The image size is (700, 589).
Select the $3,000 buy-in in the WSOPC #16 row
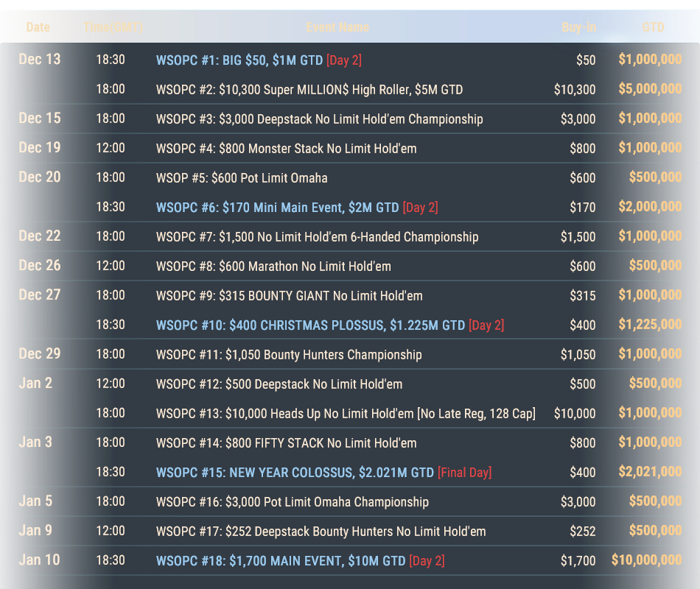(x=578, y=501)
